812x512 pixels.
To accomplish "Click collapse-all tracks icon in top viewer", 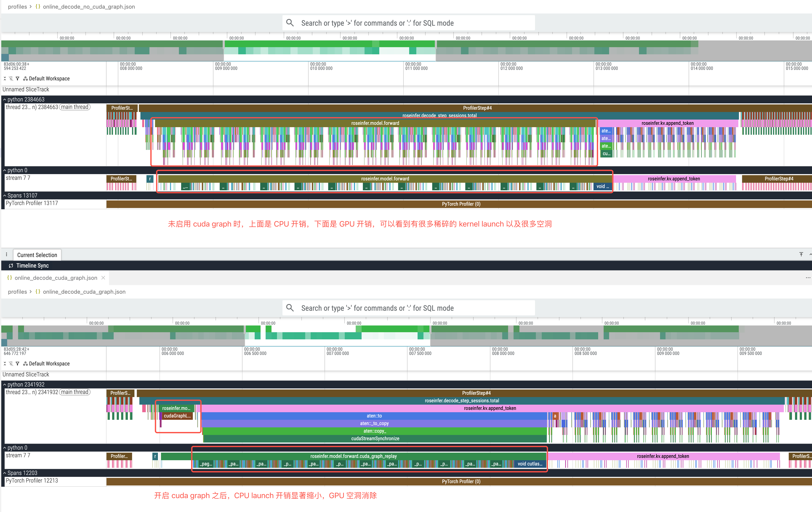I will coord(5,79).
